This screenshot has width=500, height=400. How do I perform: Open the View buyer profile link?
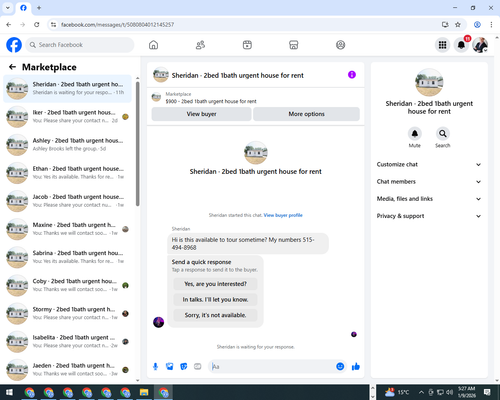pos(283,215)
